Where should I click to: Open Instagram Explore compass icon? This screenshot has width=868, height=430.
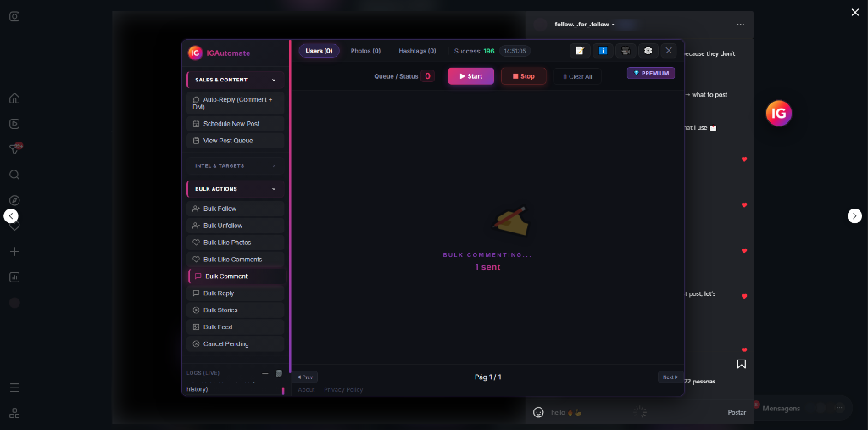pyautogui.click(x=15, y=201)
